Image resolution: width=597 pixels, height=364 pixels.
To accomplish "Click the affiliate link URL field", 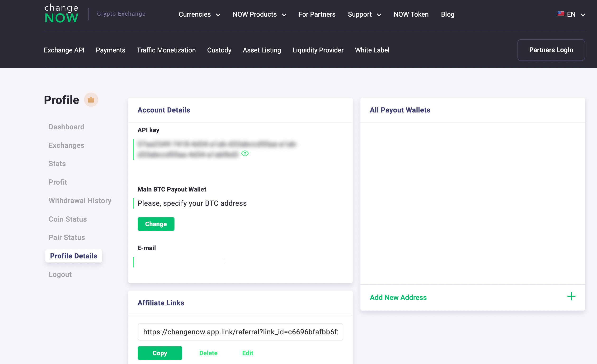I will point(240,332).
